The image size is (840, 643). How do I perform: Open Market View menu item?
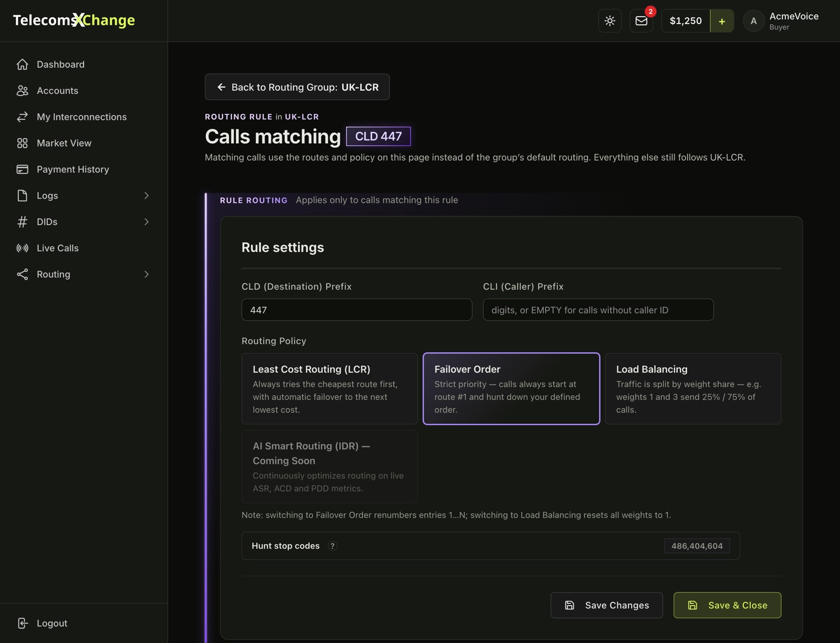click(64, 143)
